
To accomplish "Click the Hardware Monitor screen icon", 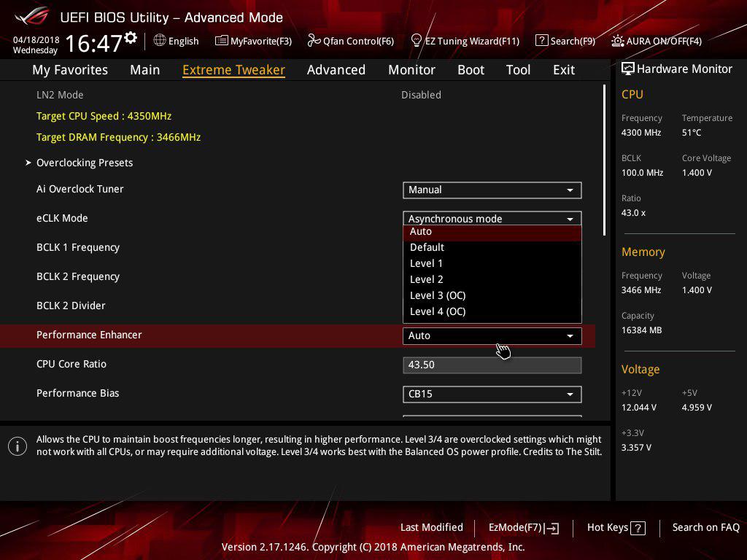I will coord(627,69).
